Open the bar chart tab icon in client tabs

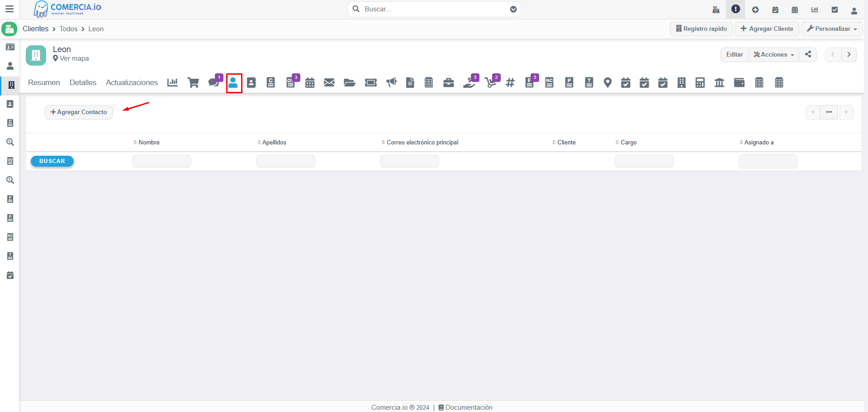[x=172, y=82]
